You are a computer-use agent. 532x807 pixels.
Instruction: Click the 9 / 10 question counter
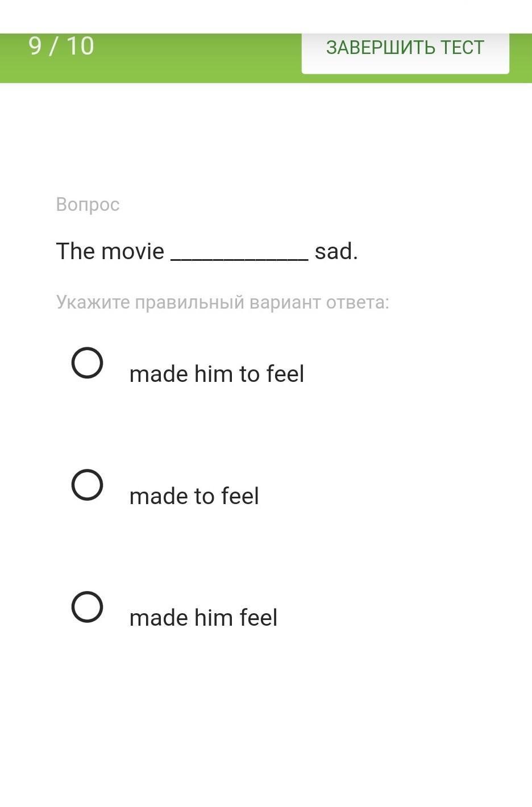(61, 47)
